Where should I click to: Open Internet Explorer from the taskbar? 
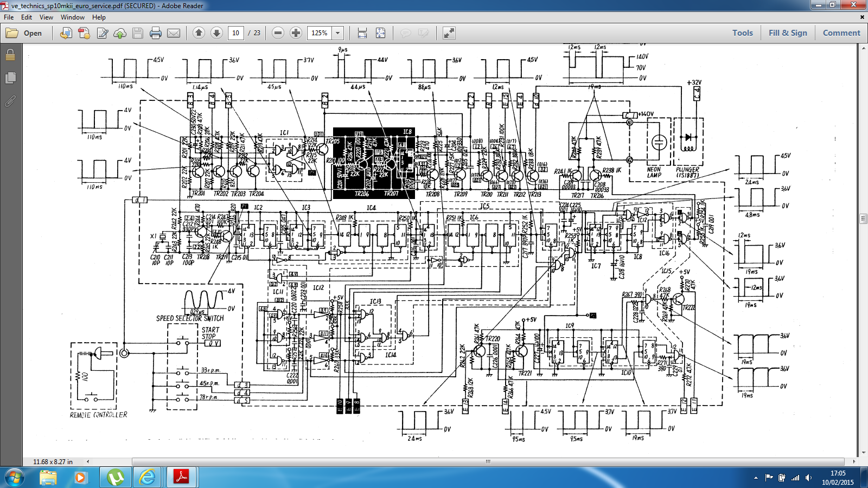pos(148,478)
